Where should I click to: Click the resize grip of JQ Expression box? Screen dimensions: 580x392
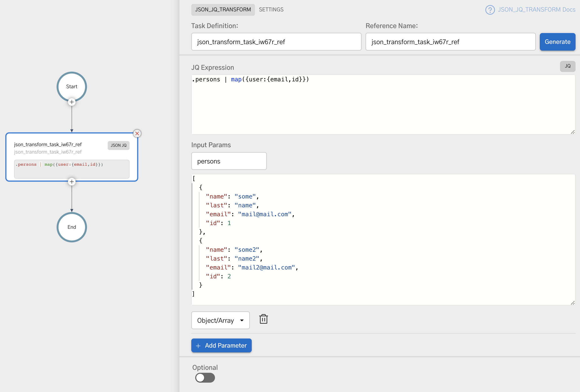click(573, 132)
